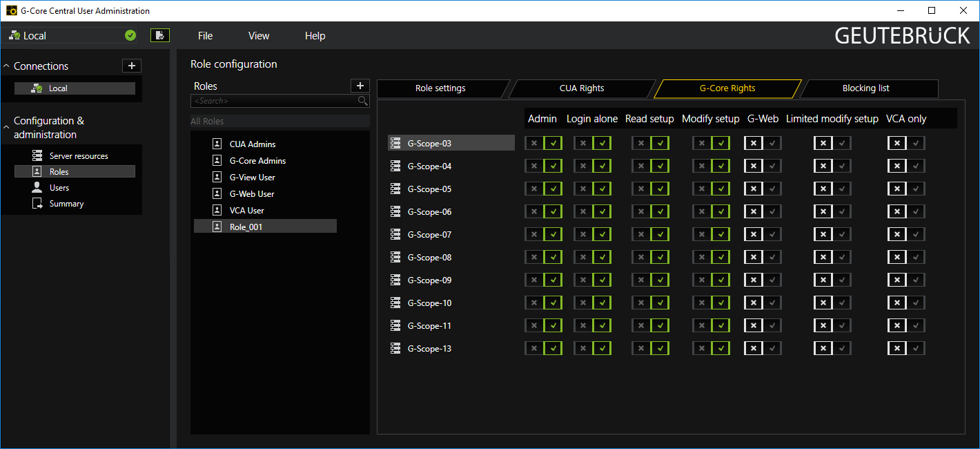Toggle Limited modify setup for G-Scope-04
The image size is (980, 449).
point(832,166)
